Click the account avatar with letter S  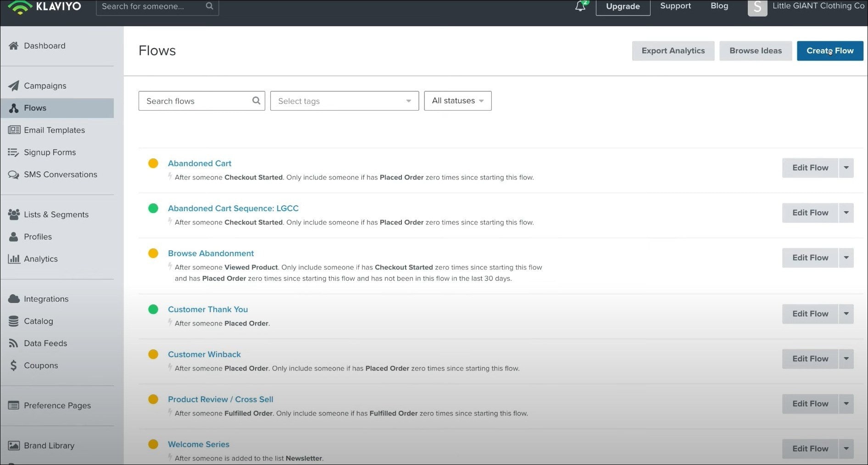click(757, 7)
